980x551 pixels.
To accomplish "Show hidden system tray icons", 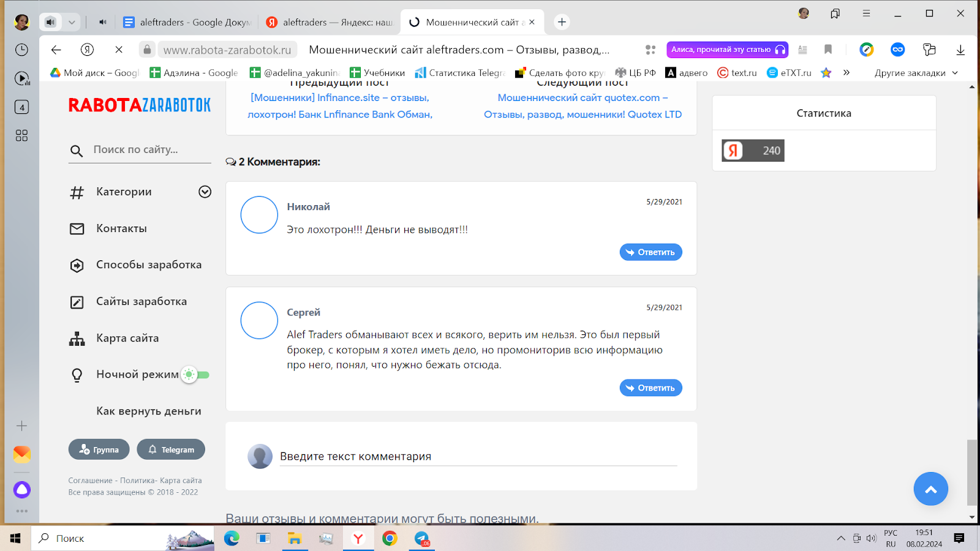I will (841, 539).
